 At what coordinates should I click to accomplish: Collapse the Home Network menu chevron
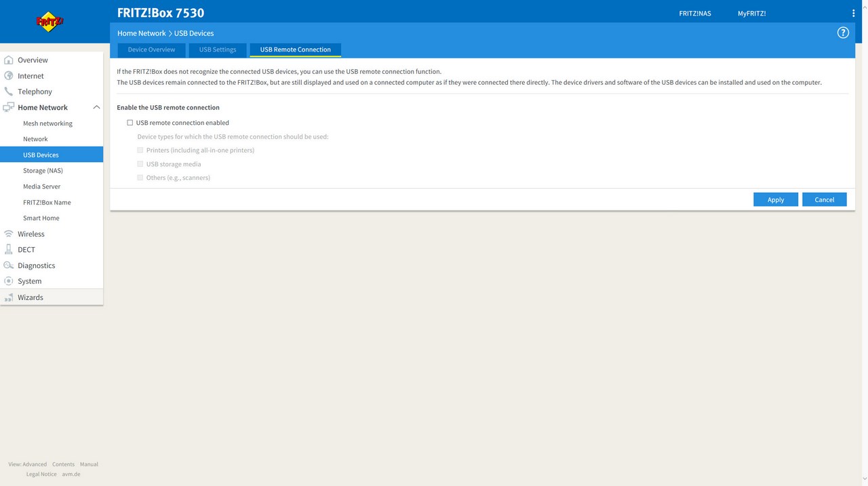(x=96, y=107)
